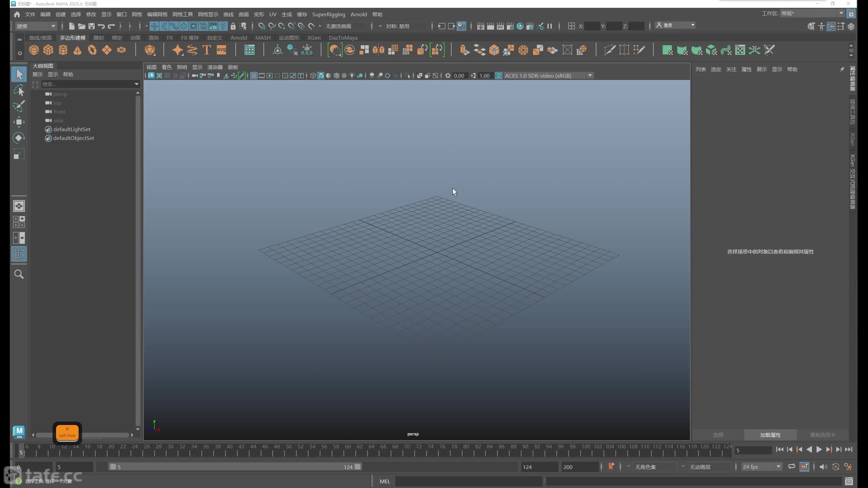The width and height of the screenshot is (868, 488).
Task: Click the Save Scene icon
Action: coord(91,26)
